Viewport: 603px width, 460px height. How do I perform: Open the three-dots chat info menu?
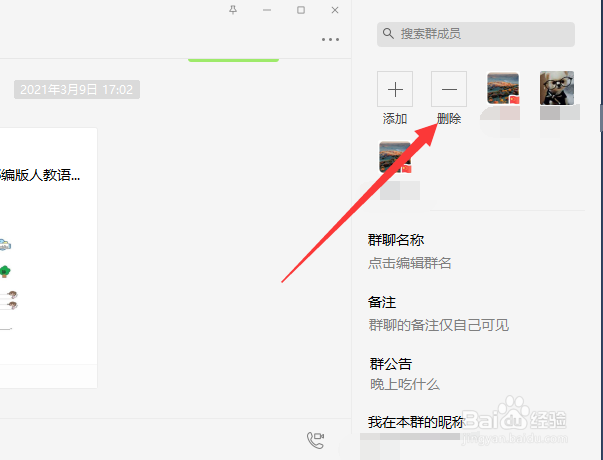(x=330, y=40)
